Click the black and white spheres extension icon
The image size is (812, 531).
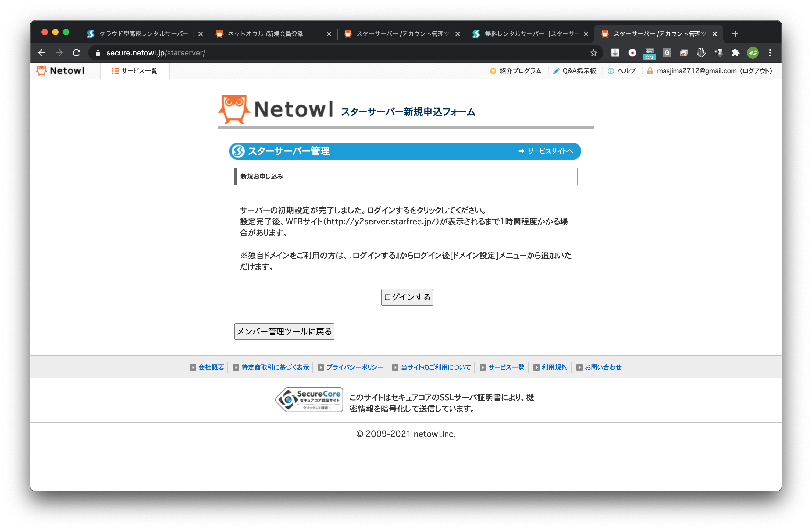click(x=718, y=52)
